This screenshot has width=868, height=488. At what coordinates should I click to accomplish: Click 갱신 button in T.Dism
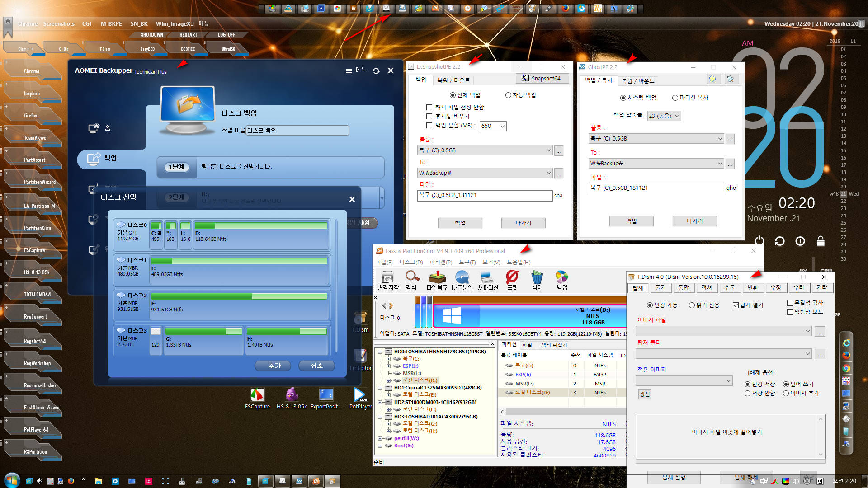[644, 394]
